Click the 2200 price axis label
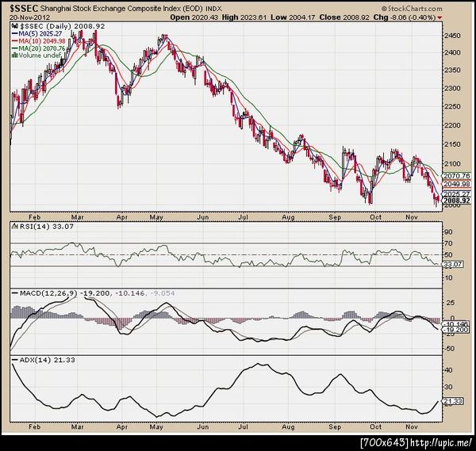 click(x=452, y=125)
